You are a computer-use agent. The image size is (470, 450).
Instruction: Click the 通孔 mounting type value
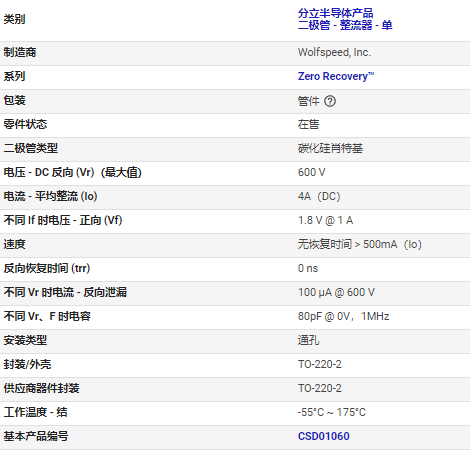tap(308, 340)
